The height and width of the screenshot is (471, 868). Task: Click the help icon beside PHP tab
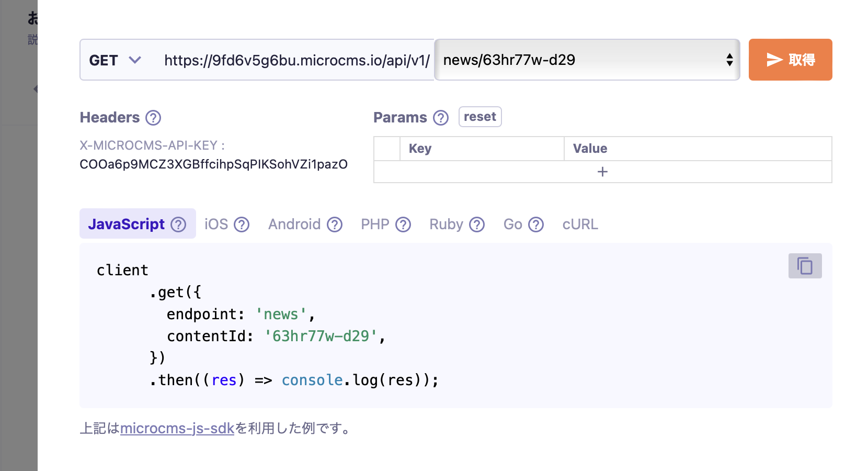coord(403,225)
